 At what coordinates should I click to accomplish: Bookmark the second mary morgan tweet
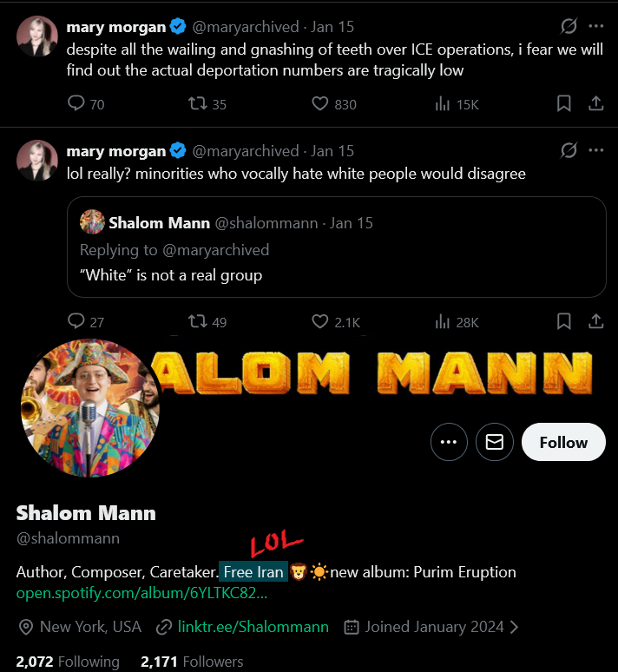563,321
